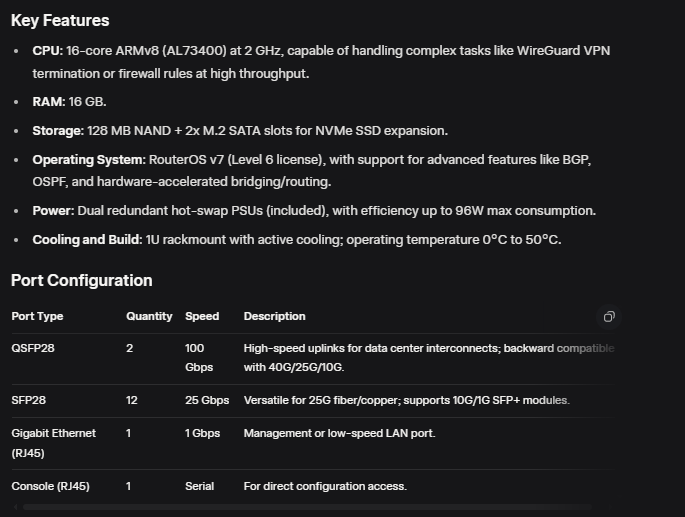Click the Port Type column header
The width and height of the screenshot is (685, 517).
[x=37, y=317]
